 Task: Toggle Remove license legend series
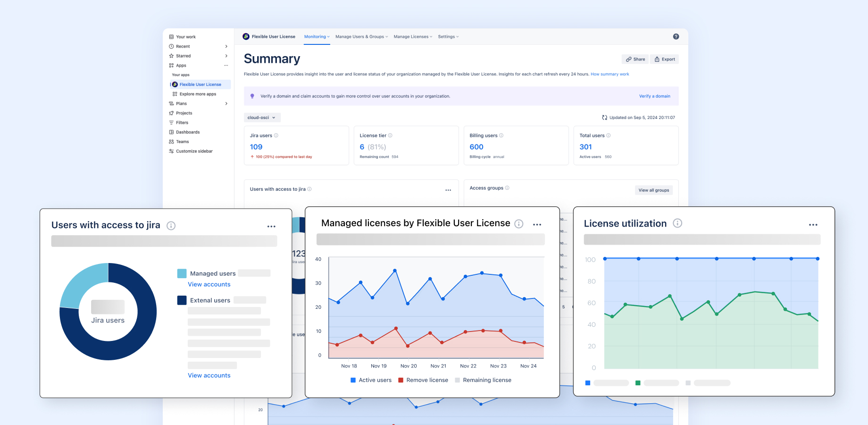pyautogui.click(x=423, y=380)
